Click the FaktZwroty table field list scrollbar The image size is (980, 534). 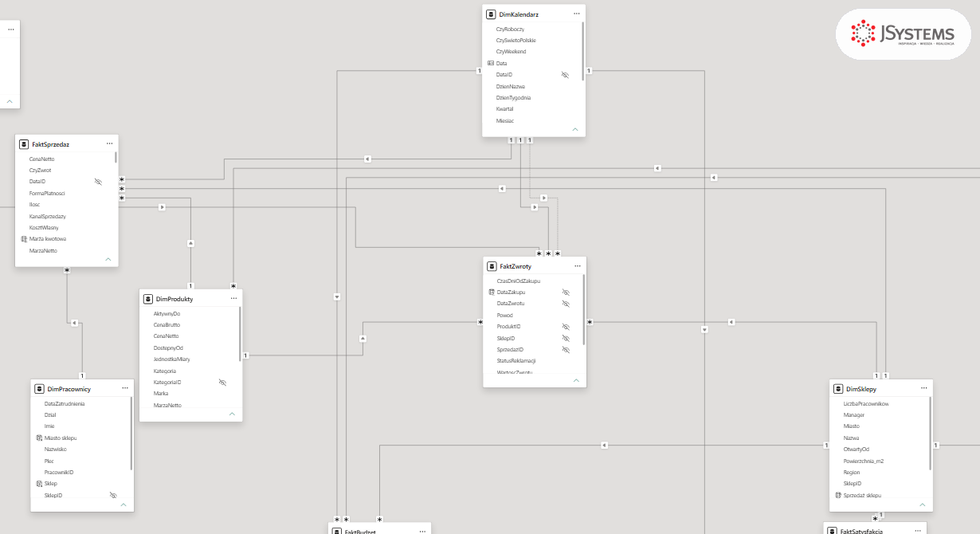(584, 309)
